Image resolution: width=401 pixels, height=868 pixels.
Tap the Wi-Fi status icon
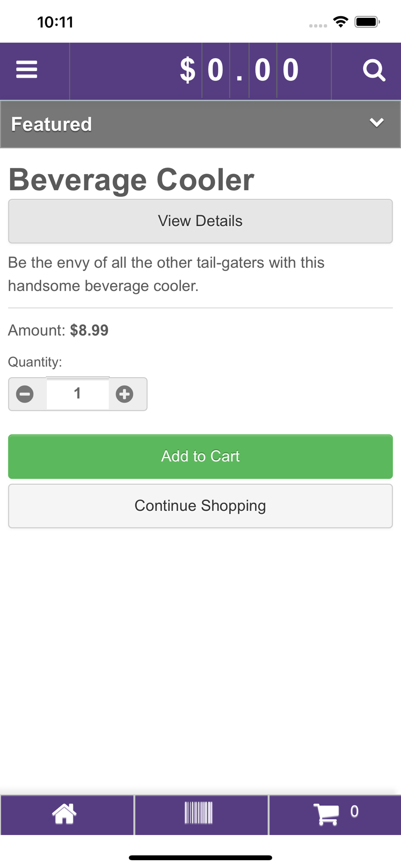click(x=341, y=22)
